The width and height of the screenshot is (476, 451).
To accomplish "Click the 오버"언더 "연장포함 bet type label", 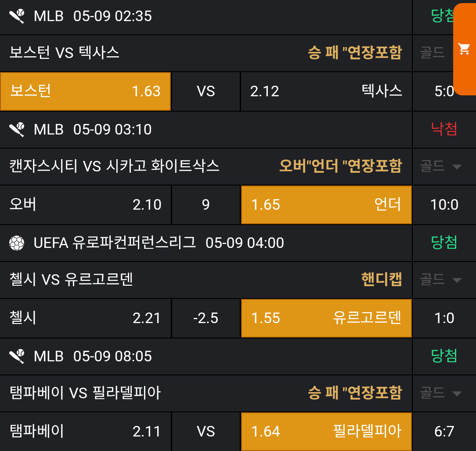I will [340, 166].
